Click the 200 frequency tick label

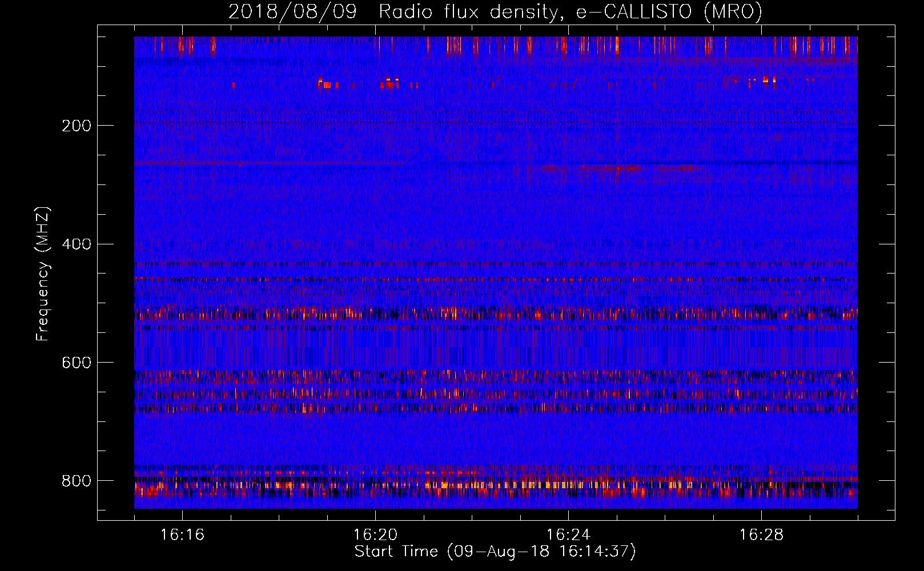point(77,126)
